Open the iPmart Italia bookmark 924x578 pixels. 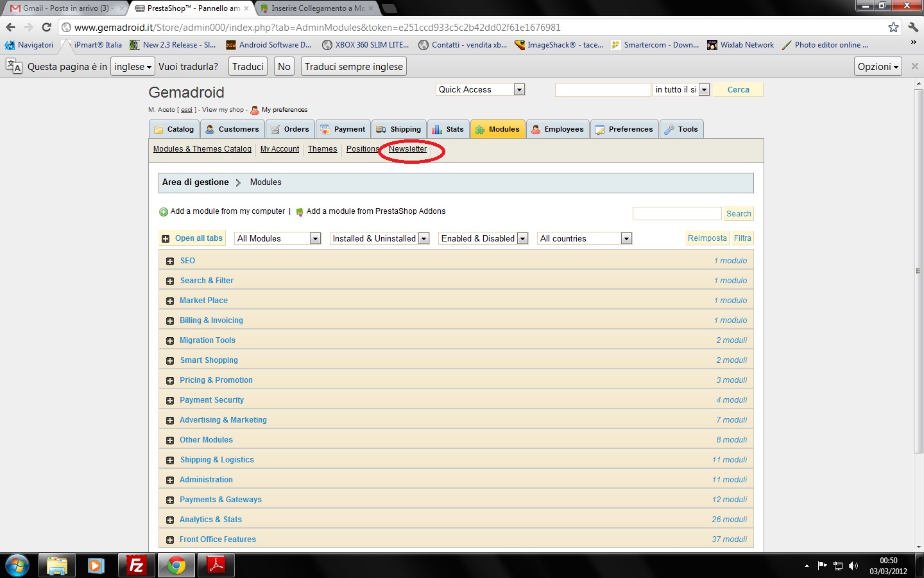click(x=92, y=45)
